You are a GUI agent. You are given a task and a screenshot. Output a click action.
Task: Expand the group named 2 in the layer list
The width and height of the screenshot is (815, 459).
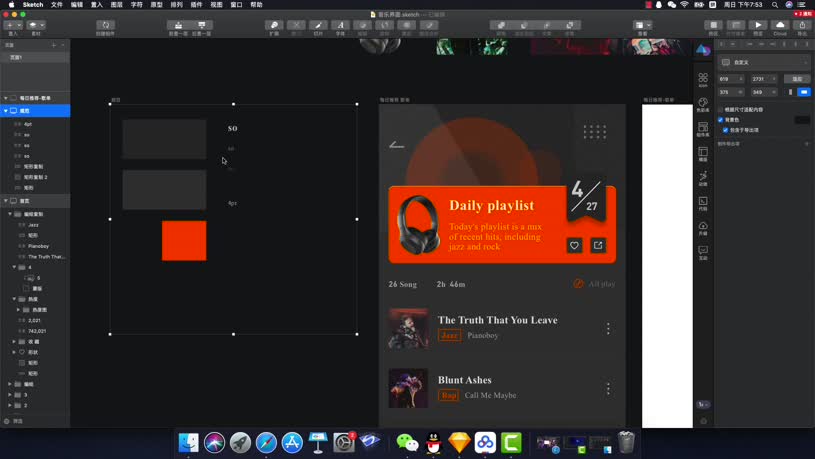click(x=10, y=405)
